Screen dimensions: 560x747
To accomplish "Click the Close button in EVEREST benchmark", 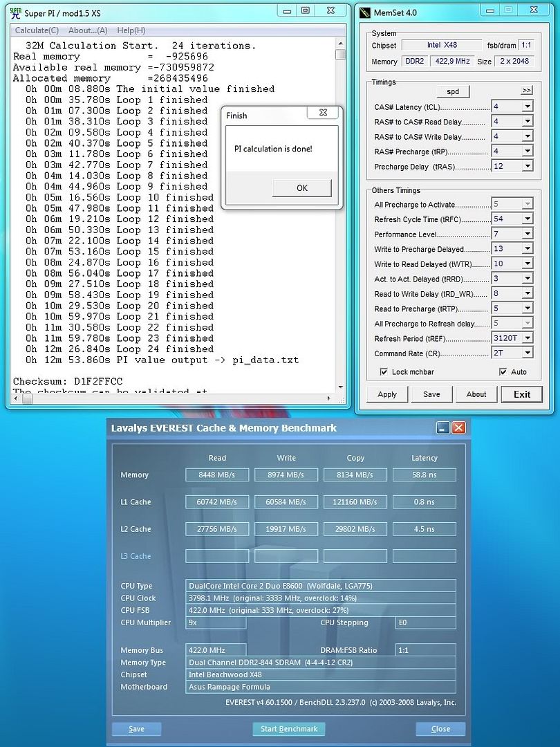I will click(x=440, y=729).
